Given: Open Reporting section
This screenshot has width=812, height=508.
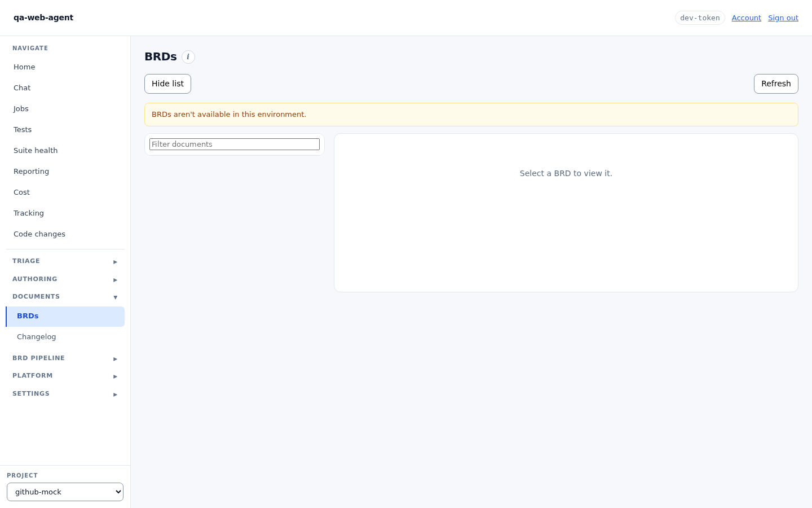Looking at the screenshot, I should [65, 172].
